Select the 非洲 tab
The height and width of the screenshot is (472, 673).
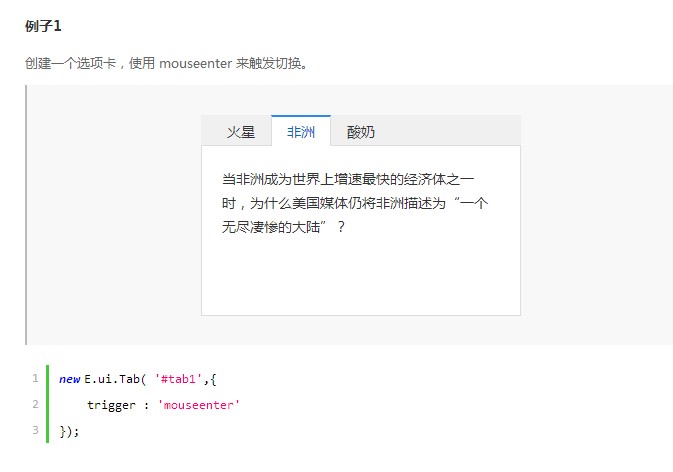(x=301, y=132)
